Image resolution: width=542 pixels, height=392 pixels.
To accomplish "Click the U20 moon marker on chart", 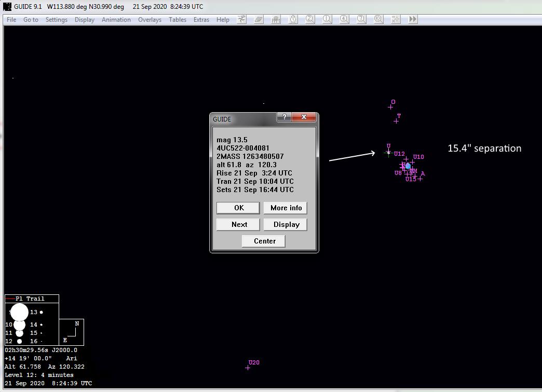I will [x=248, y=368].
